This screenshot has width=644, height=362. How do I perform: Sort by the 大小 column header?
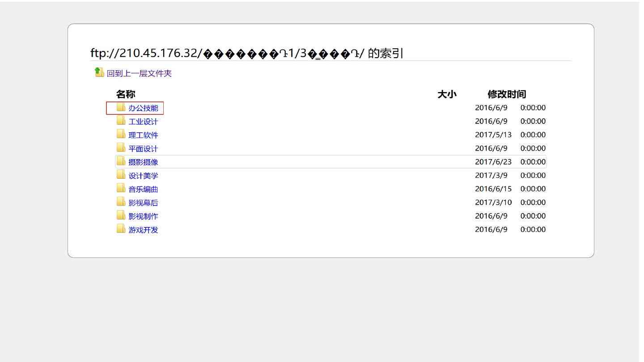pyautogui.click(x=447, y=94)
